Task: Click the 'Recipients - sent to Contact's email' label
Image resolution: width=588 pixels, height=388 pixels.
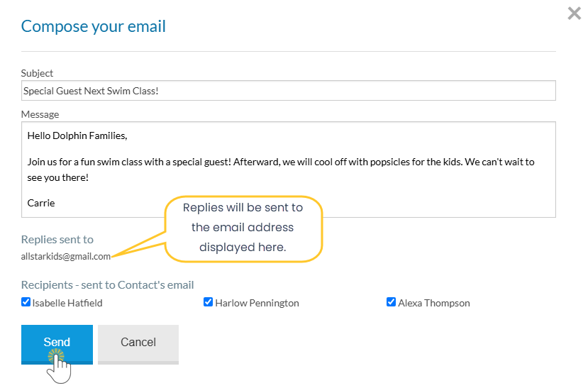Action: point(107,285)
